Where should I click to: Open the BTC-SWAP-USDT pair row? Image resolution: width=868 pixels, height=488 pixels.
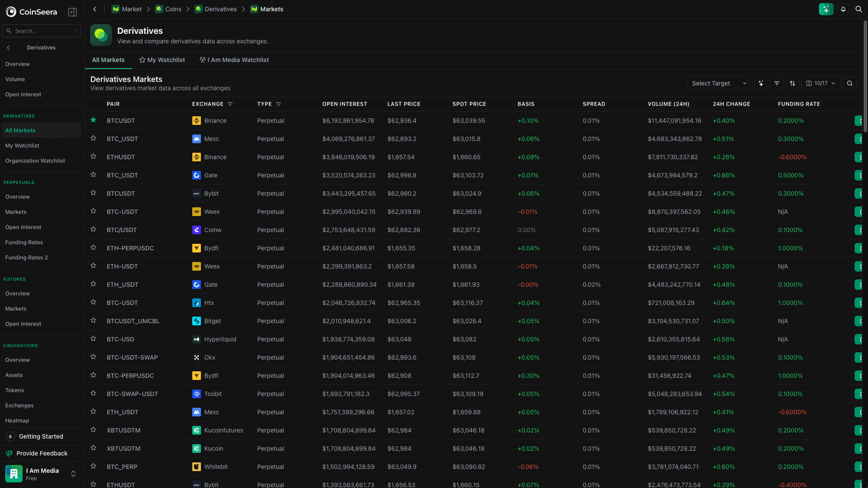coord(473,394)
